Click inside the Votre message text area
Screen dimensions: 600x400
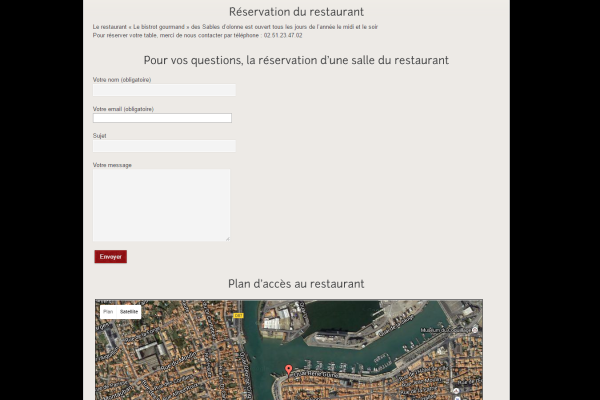tap(161, 204)
